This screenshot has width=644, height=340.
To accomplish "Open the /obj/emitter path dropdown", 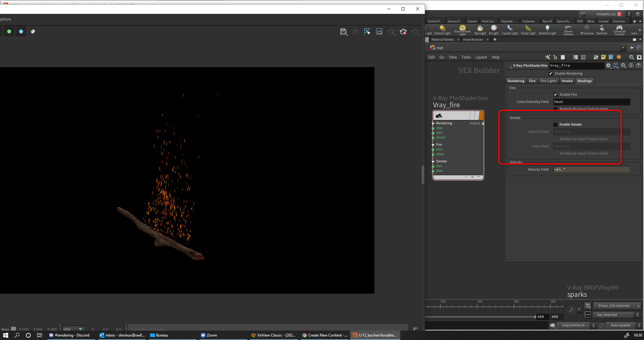I will point(576,325).
